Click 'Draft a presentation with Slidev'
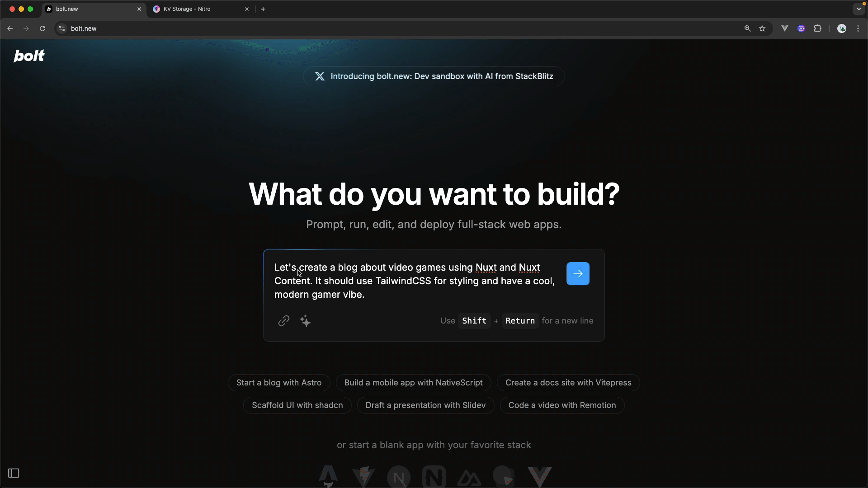The height and width of the screenshot is (488, 868). tap(426, 405)
